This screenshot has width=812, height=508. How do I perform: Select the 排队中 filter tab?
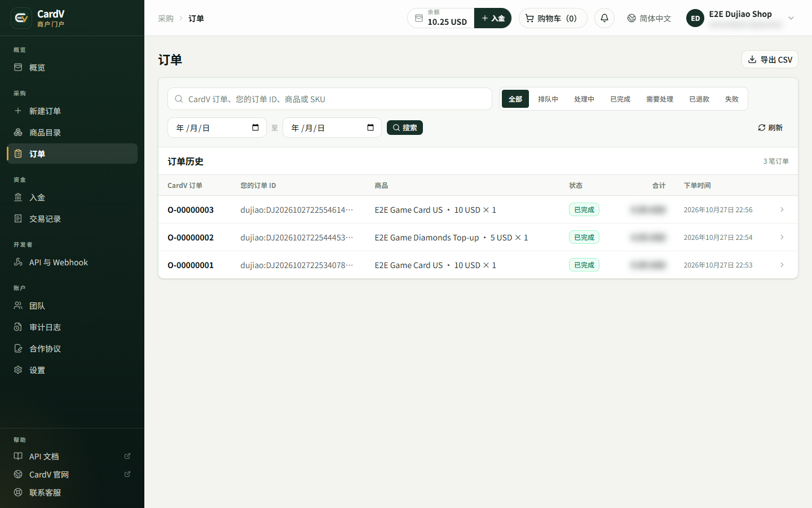click(x=548, y=99)
